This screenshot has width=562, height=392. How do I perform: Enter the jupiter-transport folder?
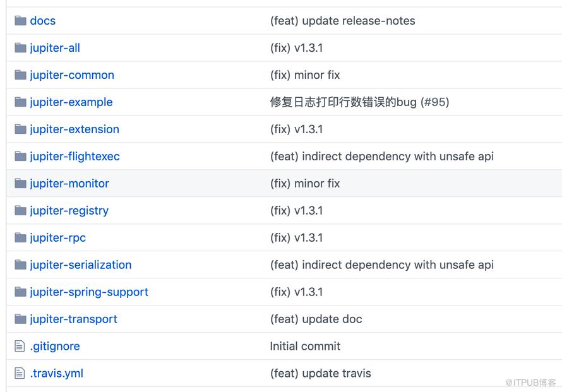tap(73, 319)
